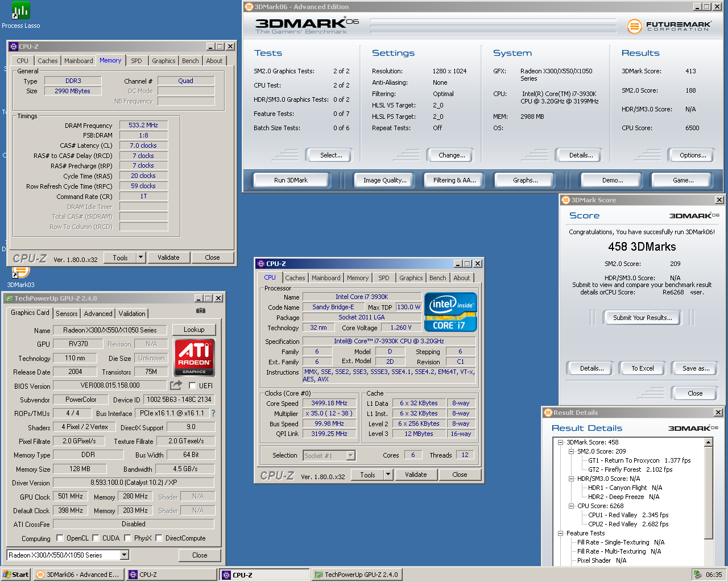Screen dimensions: 728x582
Task: Click the second CPU-Z taskbar button
Action: pyautogui.click(x=264, y=575)
